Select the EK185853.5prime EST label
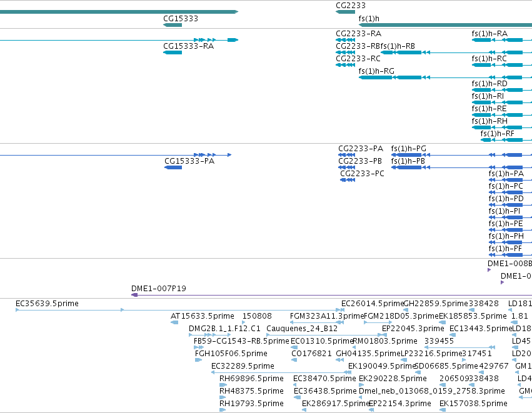The width and height of the screenshot is (532, 413). coord(473,316)
